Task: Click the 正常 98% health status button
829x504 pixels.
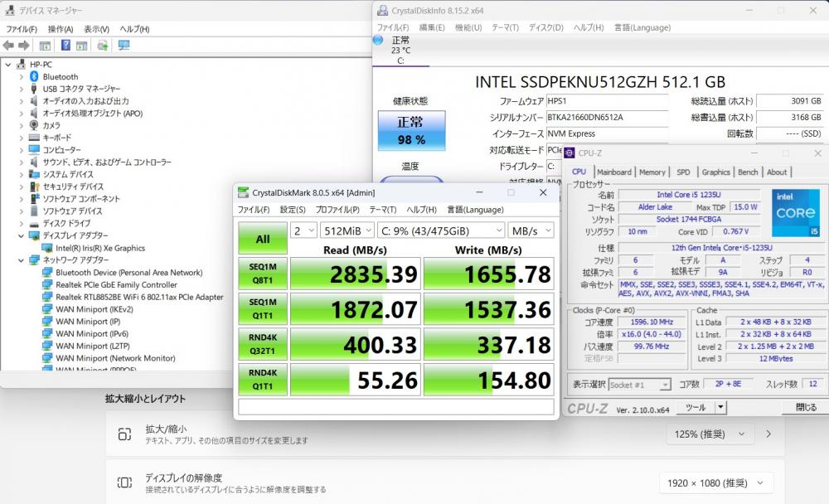Action: (412, 131)
